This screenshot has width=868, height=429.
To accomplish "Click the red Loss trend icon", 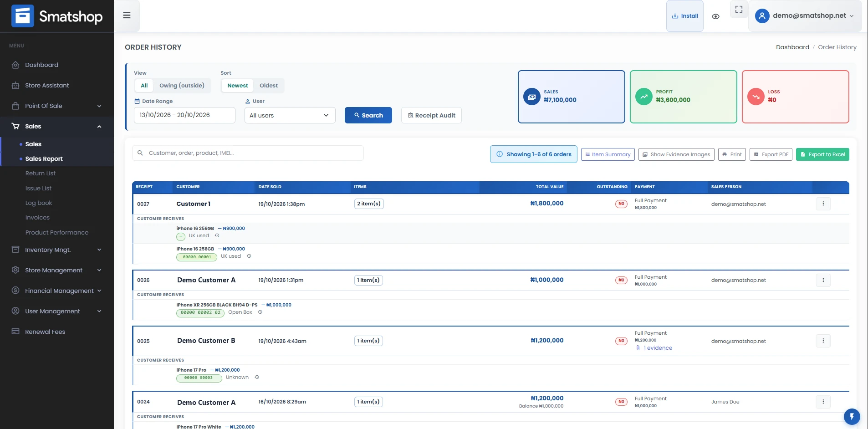I will pyautogui.click(x=756, y=97).
